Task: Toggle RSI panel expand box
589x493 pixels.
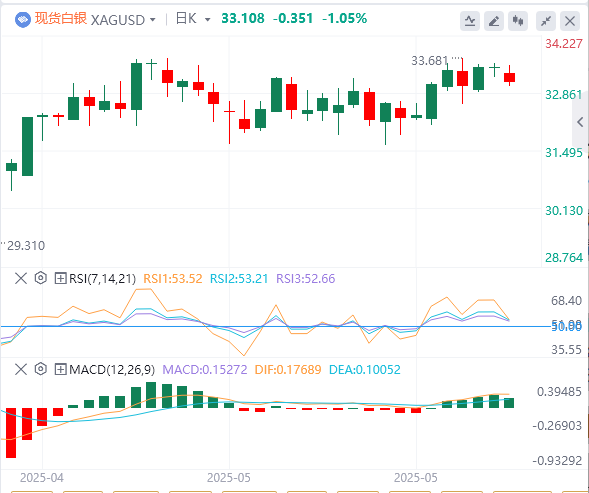Action: pyautogui.click(x=60, y=278)
